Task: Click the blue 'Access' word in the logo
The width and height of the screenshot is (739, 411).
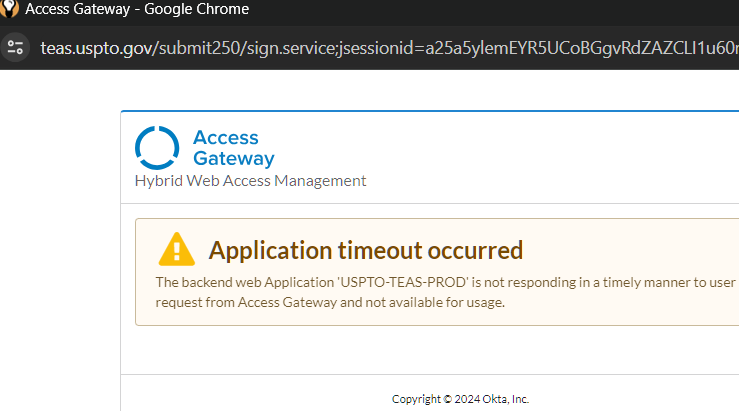Action: point(226,138)
